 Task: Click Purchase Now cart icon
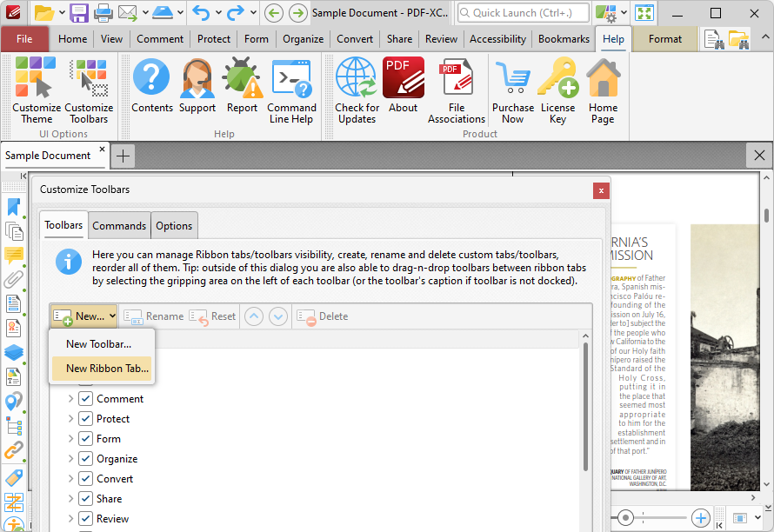tap(513, 90)
